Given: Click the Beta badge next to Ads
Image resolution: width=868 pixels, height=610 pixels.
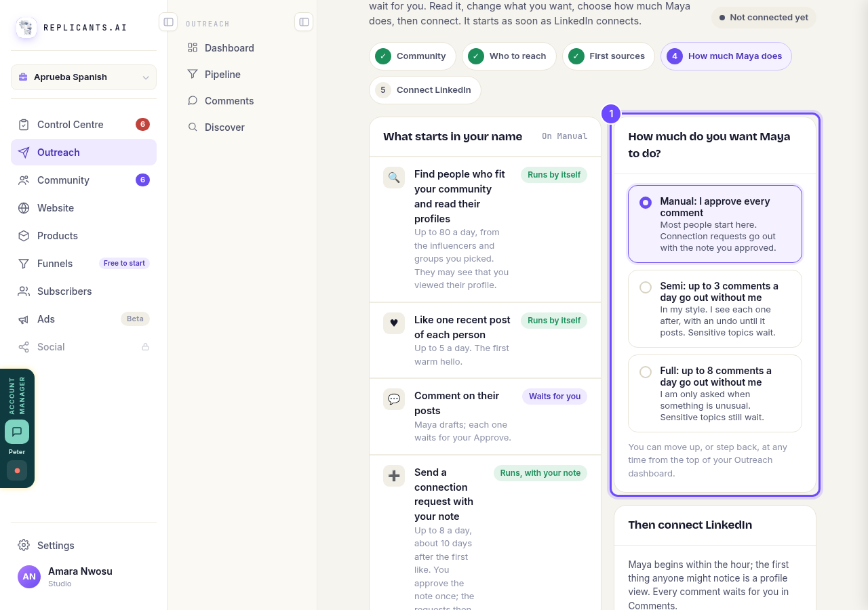Looking at the screenshot, I should [x=135, y=319].
